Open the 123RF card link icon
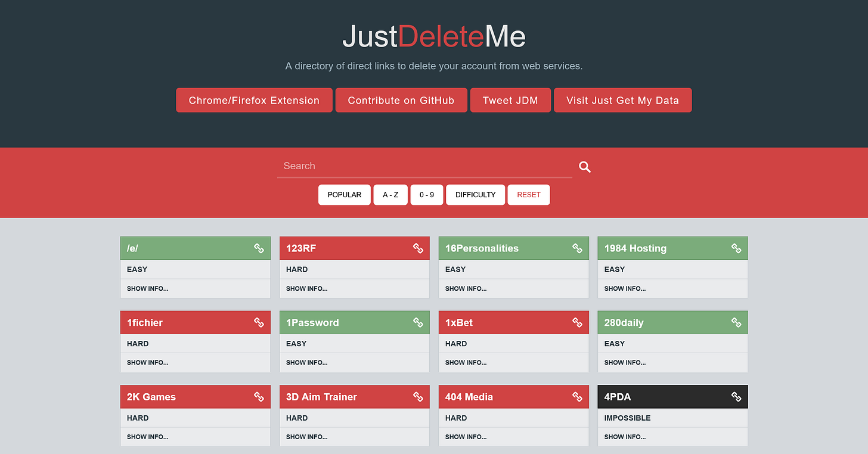Screen dimensions: 868x454 click(418, 248)
